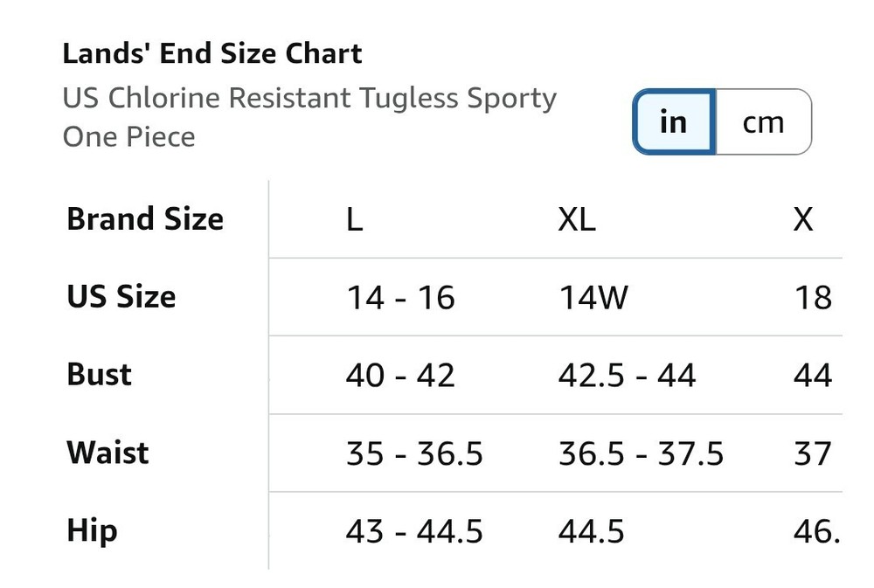Click the 40 - 42 bust measurement
This screenshot has width=874, height=588.
(400, 375)
